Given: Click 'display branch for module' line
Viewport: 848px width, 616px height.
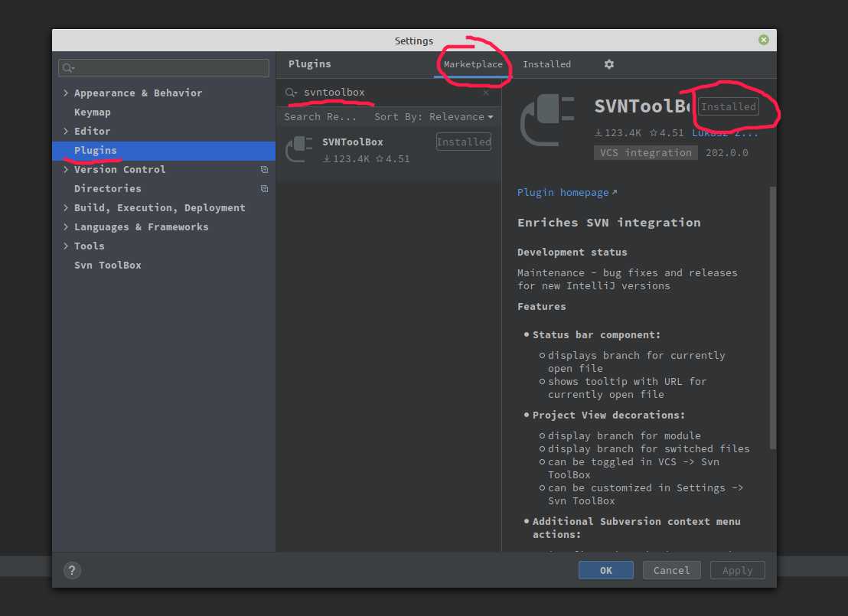Looking at the screenshot, I should pos(624,435).
